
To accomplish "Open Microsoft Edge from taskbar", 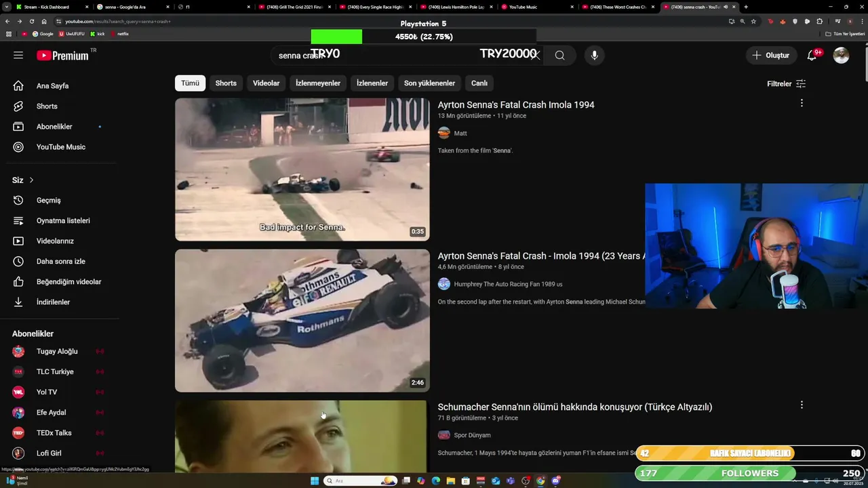I will pyautogui.click(x=435, y=481).
